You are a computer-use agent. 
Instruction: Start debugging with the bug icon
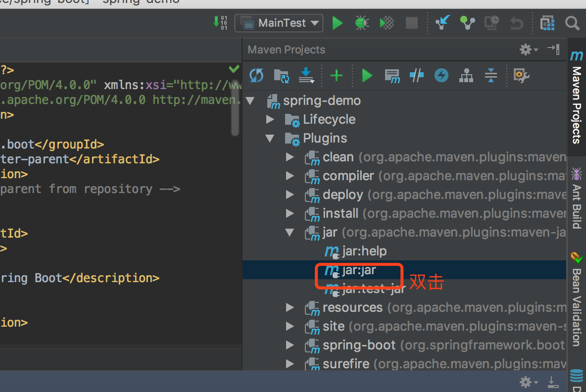click(x=362, y=23)
